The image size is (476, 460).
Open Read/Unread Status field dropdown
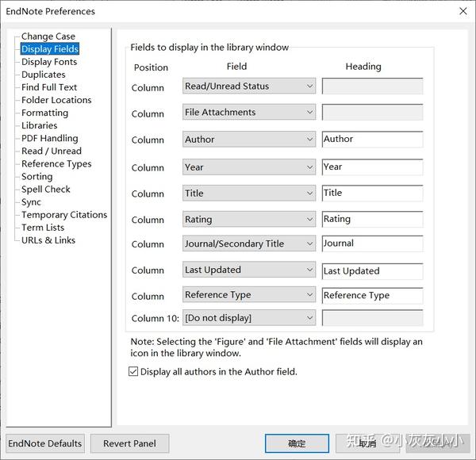(249, 86)
